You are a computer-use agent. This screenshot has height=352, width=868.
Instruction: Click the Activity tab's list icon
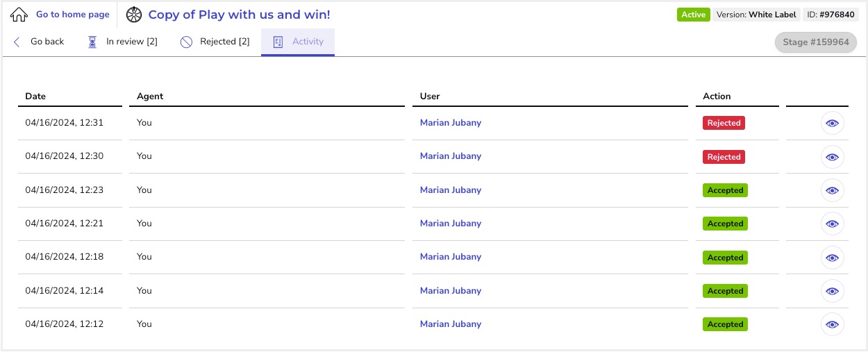click(x=278, y=42)
